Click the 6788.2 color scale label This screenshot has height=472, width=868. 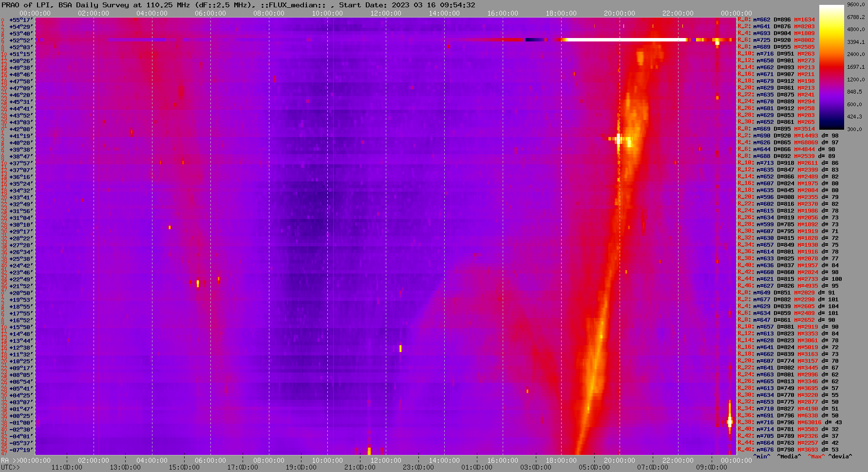click(x=856, y=17)
